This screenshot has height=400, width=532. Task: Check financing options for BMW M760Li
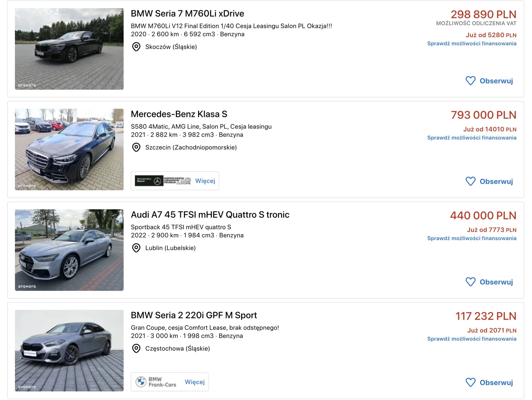[x=472, y=44]
